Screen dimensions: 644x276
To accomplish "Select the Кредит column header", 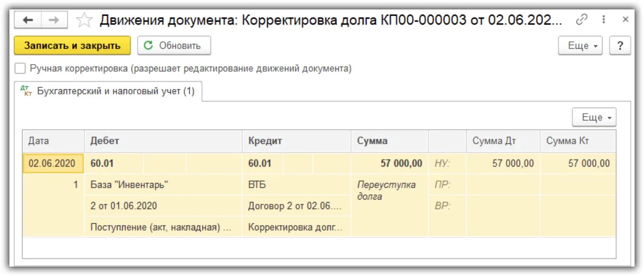I will pos(297,141).
